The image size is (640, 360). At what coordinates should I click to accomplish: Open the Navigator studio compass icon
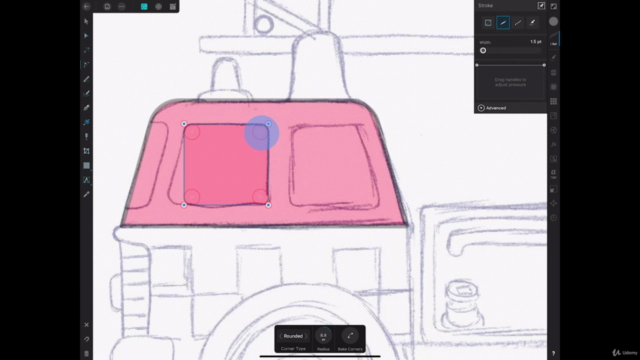click(553, 203)
